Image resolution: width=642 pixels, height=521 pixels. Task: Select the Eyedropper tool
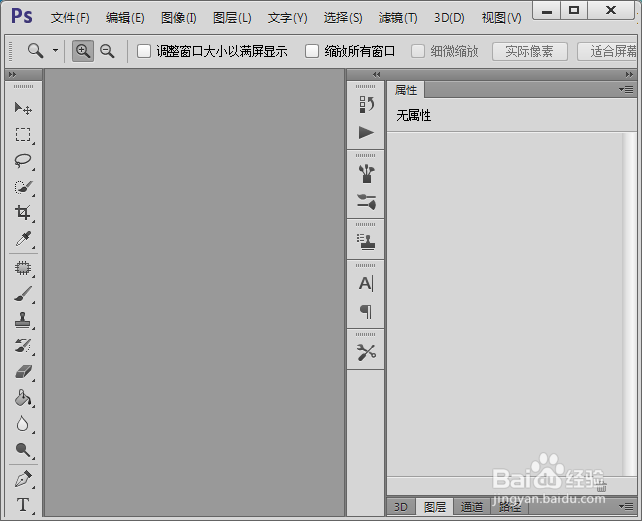coord(23,238)
